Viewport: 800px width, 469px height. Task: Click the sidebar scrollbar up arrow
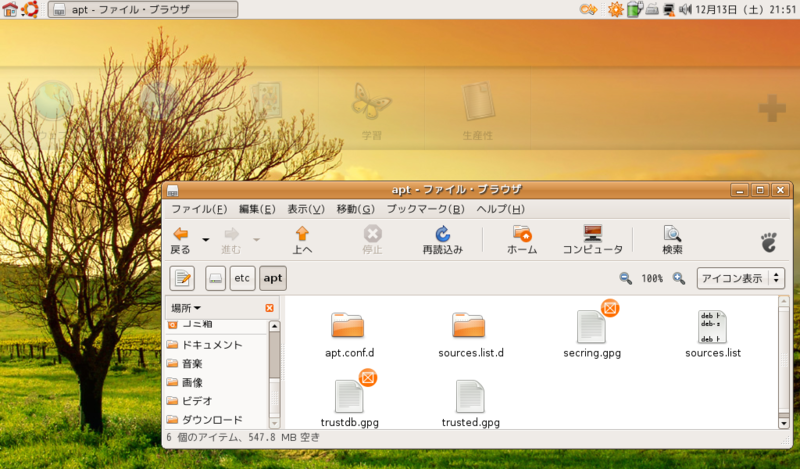coord(274,326)
